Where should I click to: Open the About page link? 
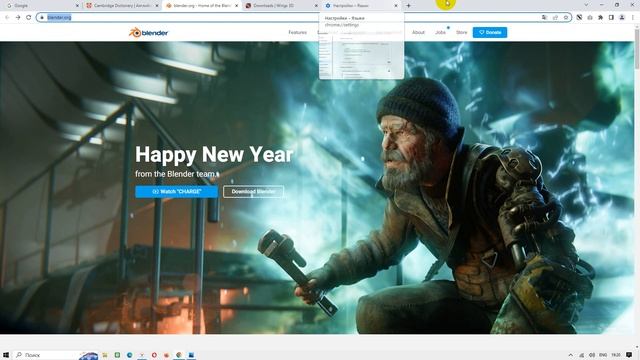(418, 32)
